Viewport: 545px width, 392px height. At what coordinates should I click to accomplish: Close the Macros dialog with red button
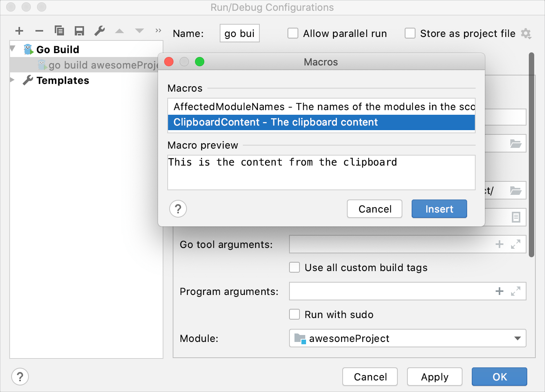tap(169, 62)
